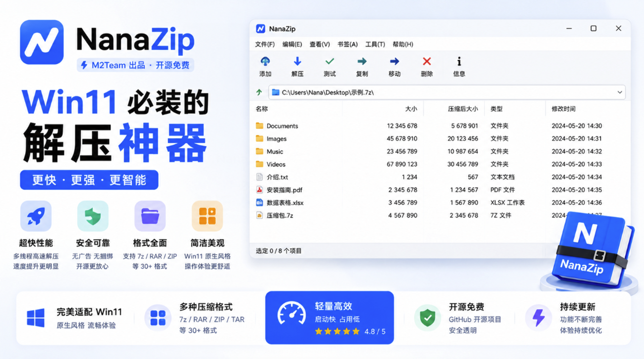This screenshot has width=644, height=359.
Task: Open the 编辑(E) menu
Action: (x=292, y=44)
